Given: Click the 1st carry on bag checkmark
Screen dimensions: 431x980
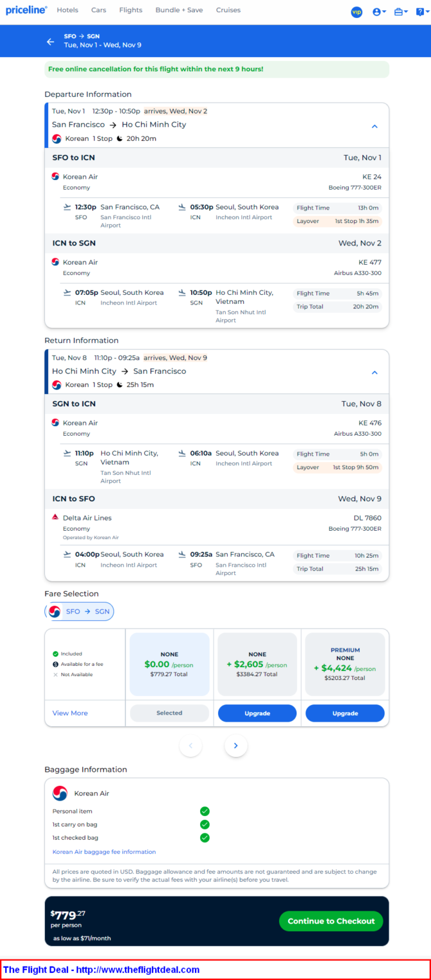Looking at the screenshot, I should 205,824.
